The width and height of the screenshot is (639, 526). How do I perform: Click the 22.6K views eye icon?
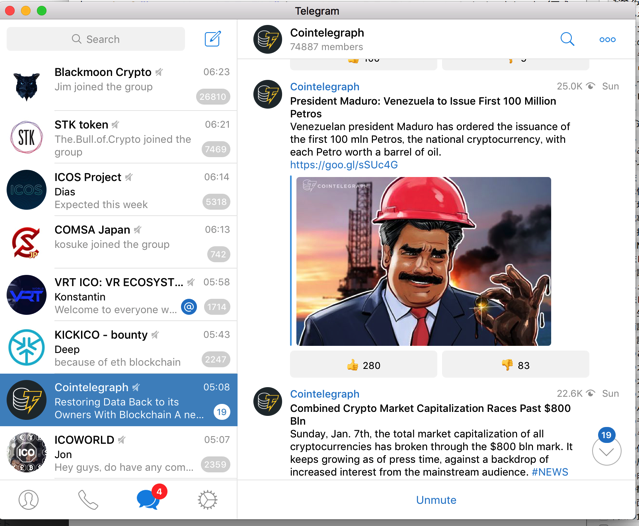pos(590,393)
